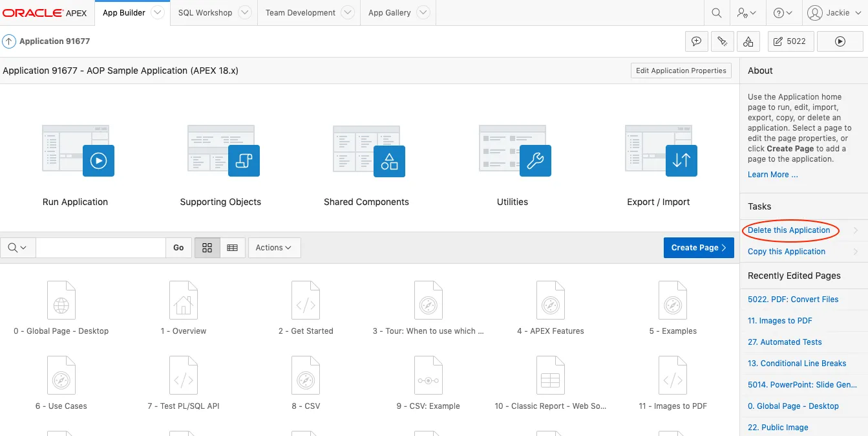This screenshot has height=436, width=868.
Task: Open page icon 3 - Tour: When to use which
Action: (429, 300)
